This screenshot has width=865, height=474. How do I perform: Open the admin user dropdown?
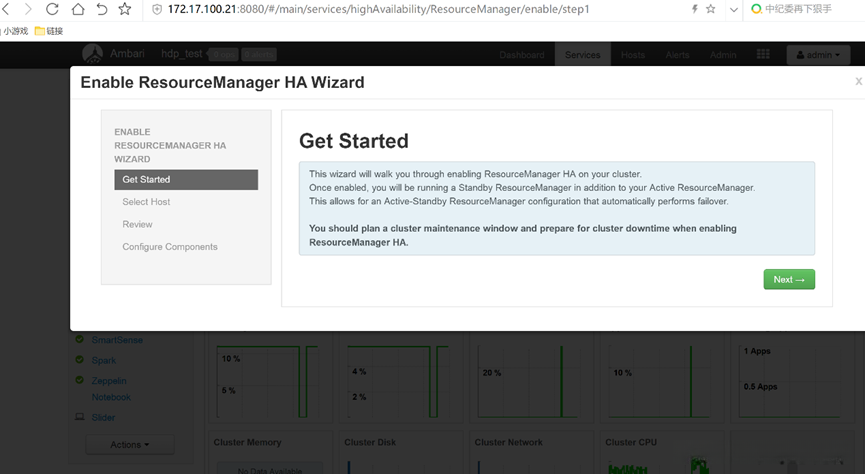[x=818, y=55]
